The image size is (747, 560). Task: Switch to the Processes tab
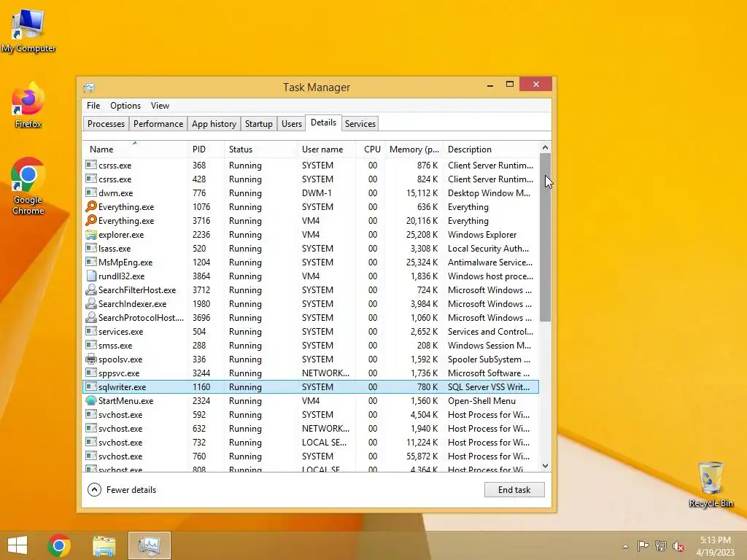pos(106,124)
